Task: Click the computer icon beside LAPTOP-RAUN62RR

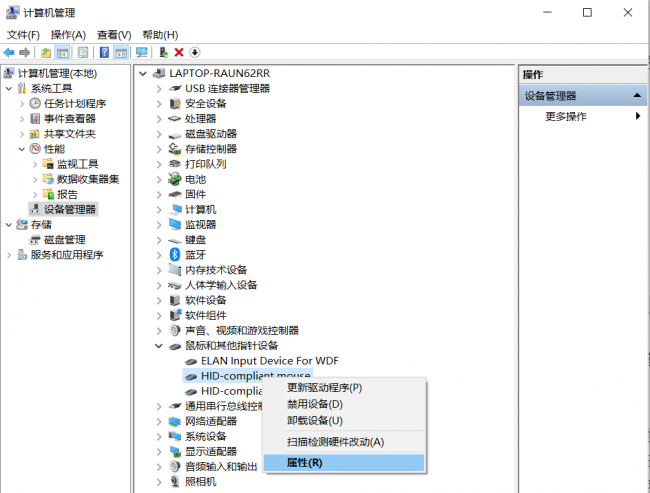Action: coord(159,73)
